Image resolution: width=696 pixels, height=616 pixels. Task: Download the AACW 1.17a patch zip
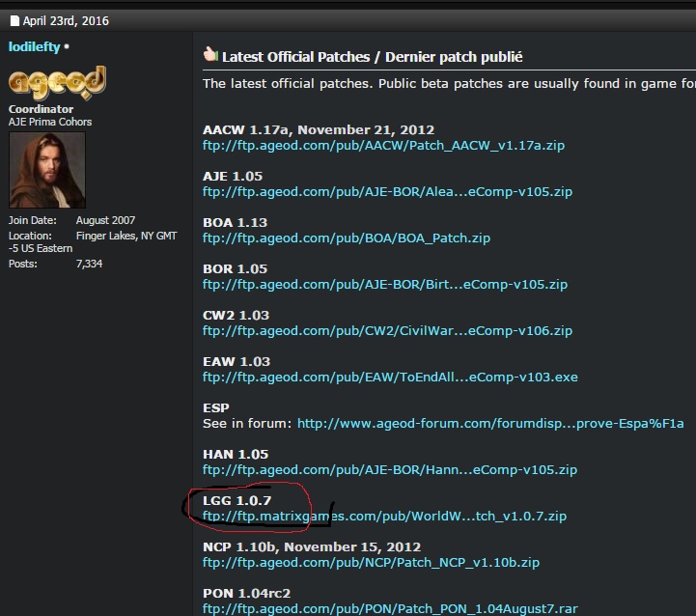click(x=383, y=146)
